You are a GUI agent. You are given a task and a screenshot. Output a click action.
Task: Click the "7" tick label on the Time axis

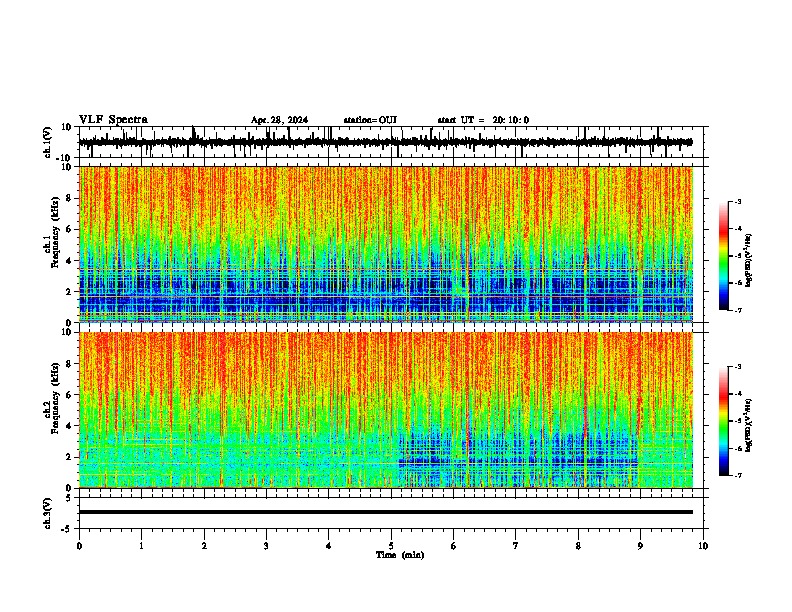point(515,546)
